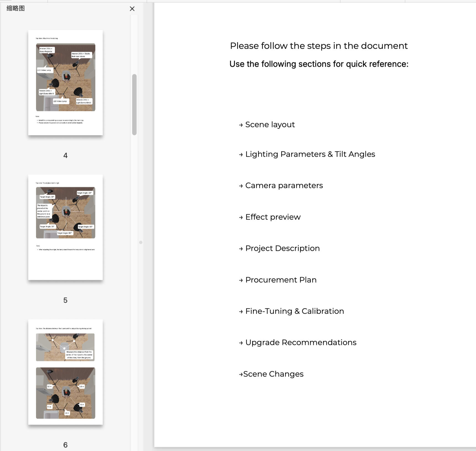476x451 pixels.
Task: Open the Project Description link
Action: (282, 248)
